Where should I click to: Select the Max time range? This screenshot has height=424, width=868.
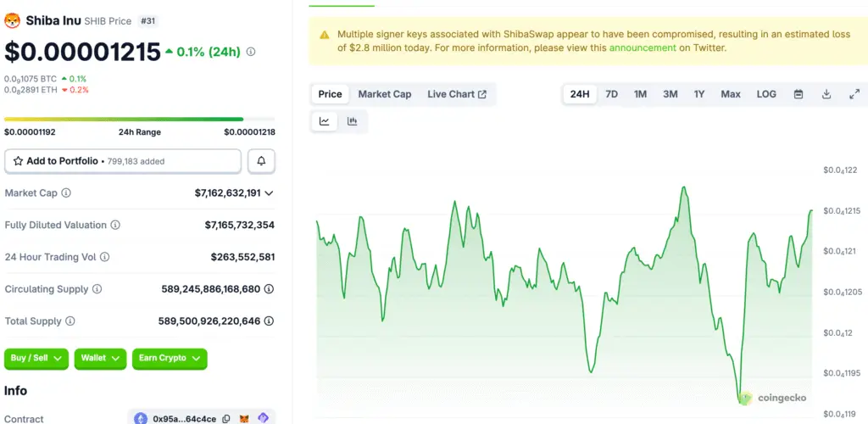click(x=731, y=94)
